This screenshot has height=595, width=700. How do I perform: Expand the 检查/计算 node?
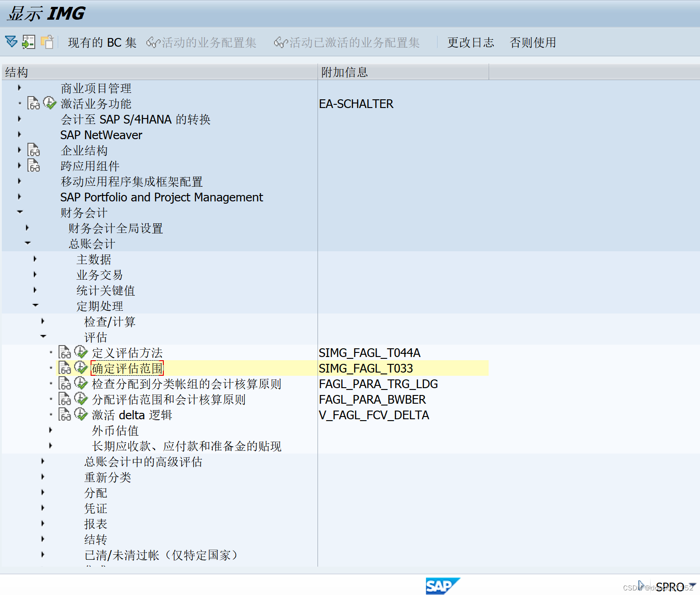(43, 321)
